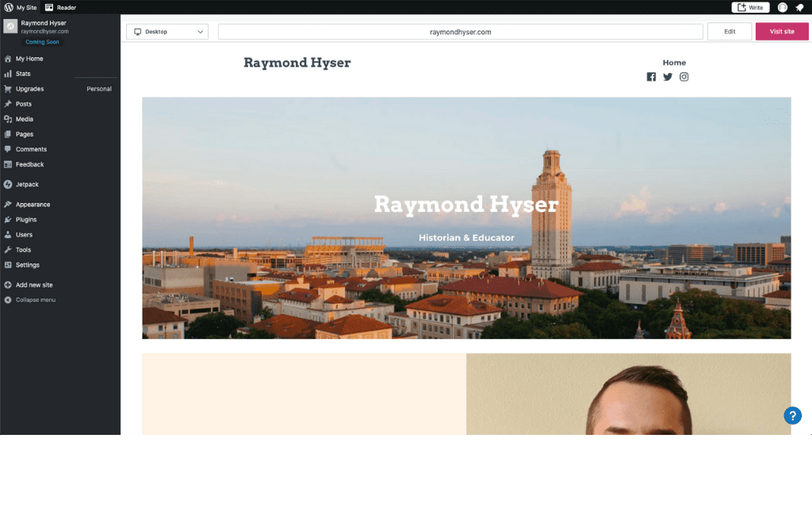Click Add new site link

[34, 285]
